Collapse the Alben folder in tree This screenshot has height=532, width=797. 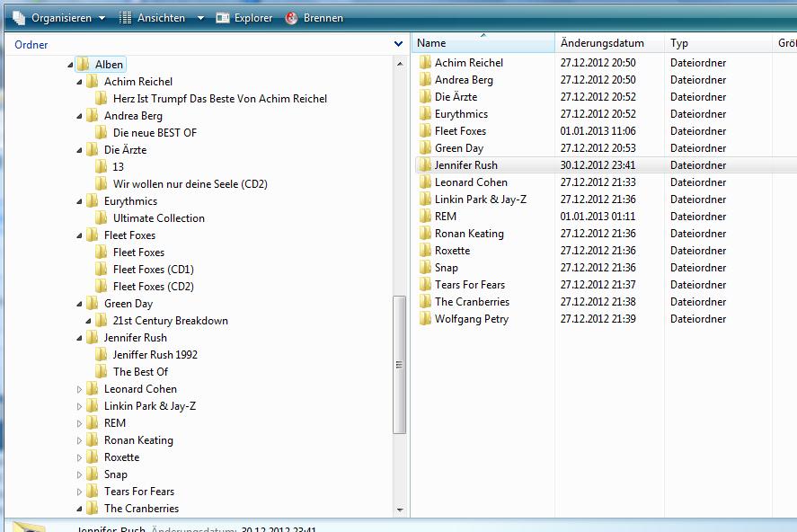(70, 65)
